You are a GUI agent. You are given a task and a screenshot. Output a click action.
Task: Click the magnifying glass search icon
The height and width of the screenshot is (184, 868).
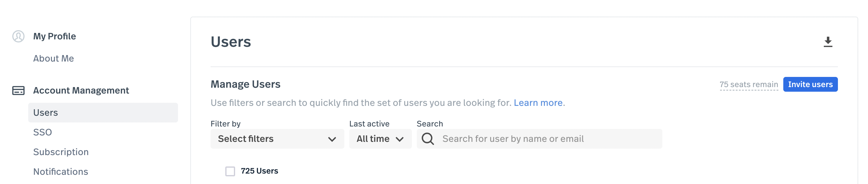click(x=428, y=139)
